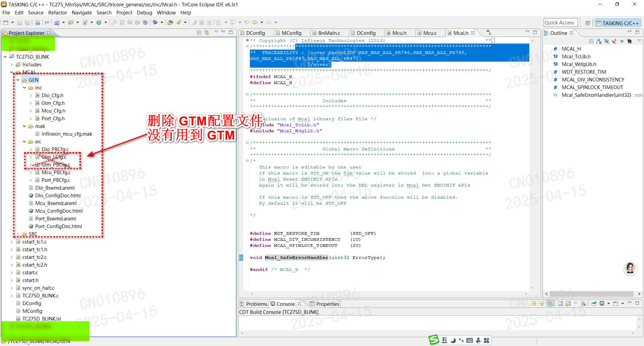Collapse the GEN folder node
This screenshot has height=346, width=644.
pyautogui.click(x=18, y=80)
